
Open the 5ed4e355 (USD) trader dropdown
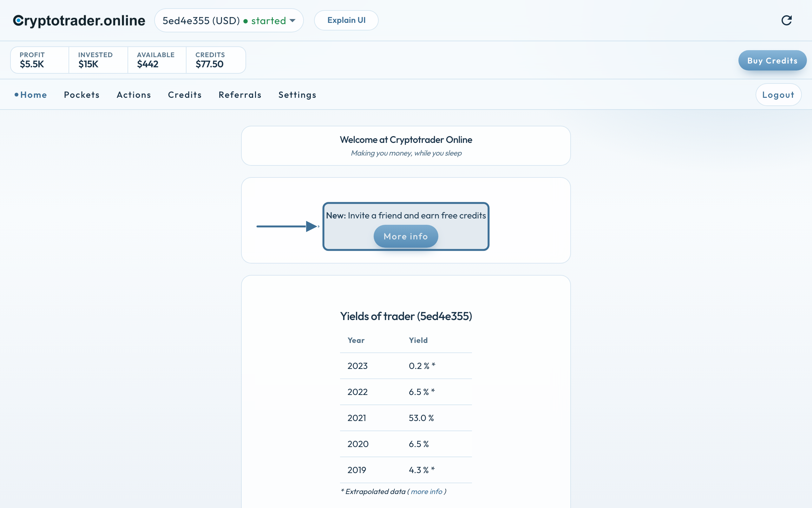coord(229,21)
